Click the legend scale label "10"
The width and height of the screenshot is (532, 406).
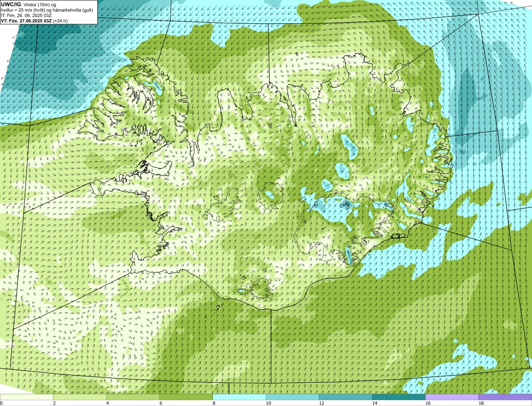click(268, 403)
